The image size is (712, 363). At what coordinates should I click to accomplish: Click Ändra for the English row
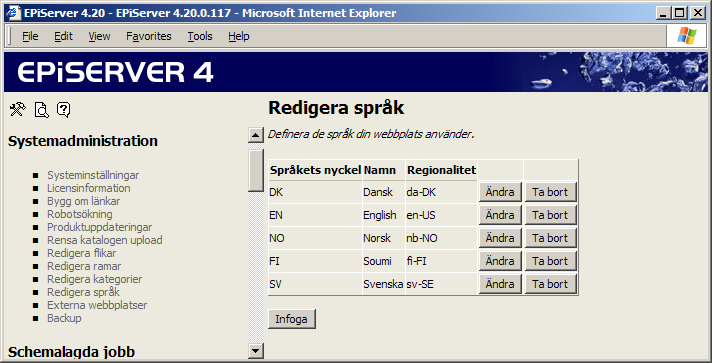(500, 215)
